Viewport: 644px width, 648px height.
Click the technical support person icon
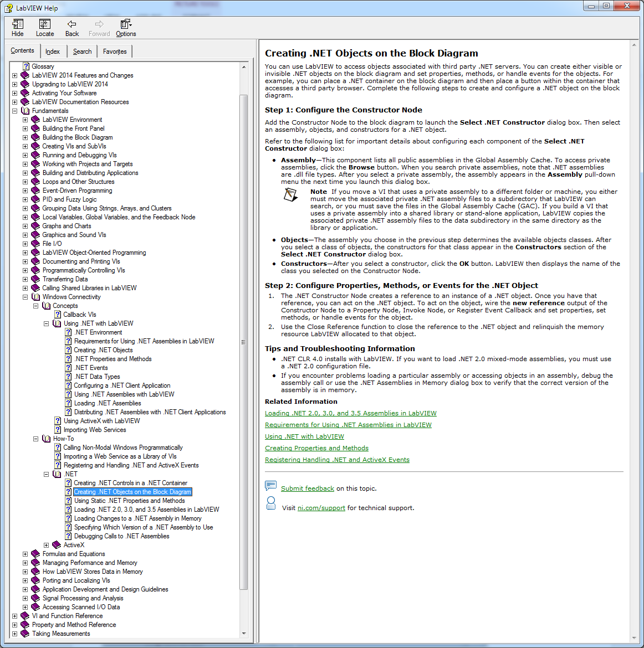tap(270, 503)
